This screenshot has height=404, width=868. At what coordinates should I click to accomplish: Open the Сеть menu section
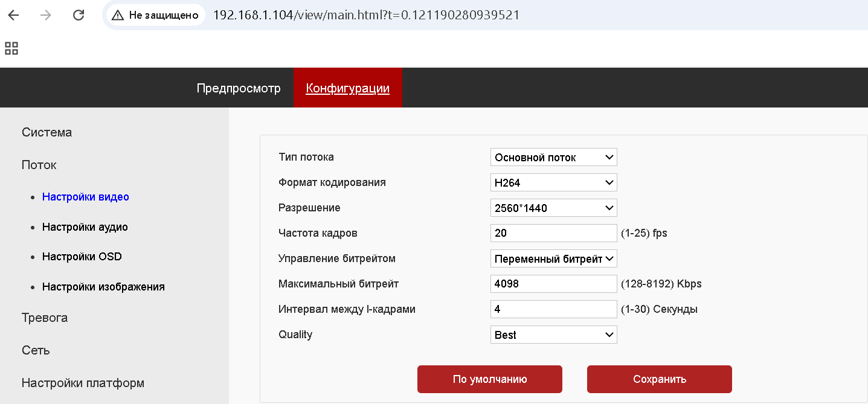pyautogui.click(x=36, y=350)
